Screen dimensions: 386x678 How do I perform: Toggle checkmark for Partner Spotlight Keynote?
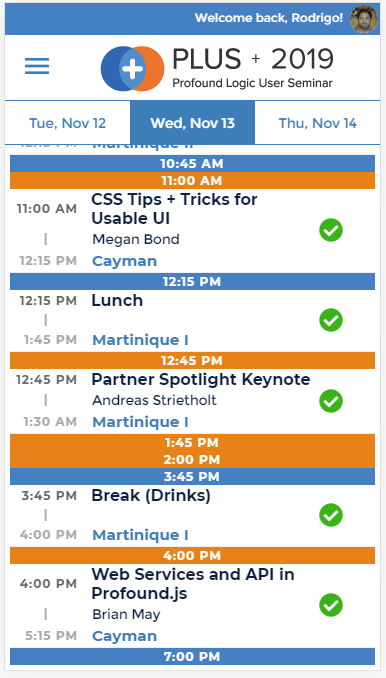331,401
